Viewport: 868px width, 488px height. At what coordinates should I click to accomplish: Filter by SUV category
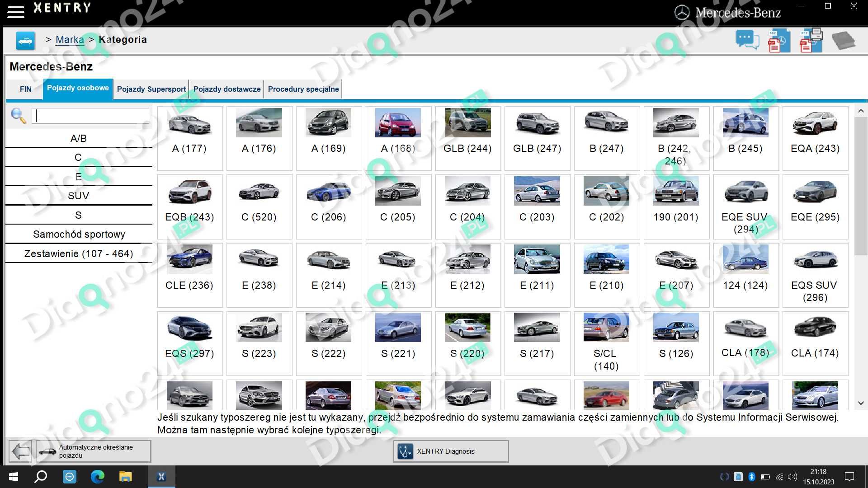point(79,196)
